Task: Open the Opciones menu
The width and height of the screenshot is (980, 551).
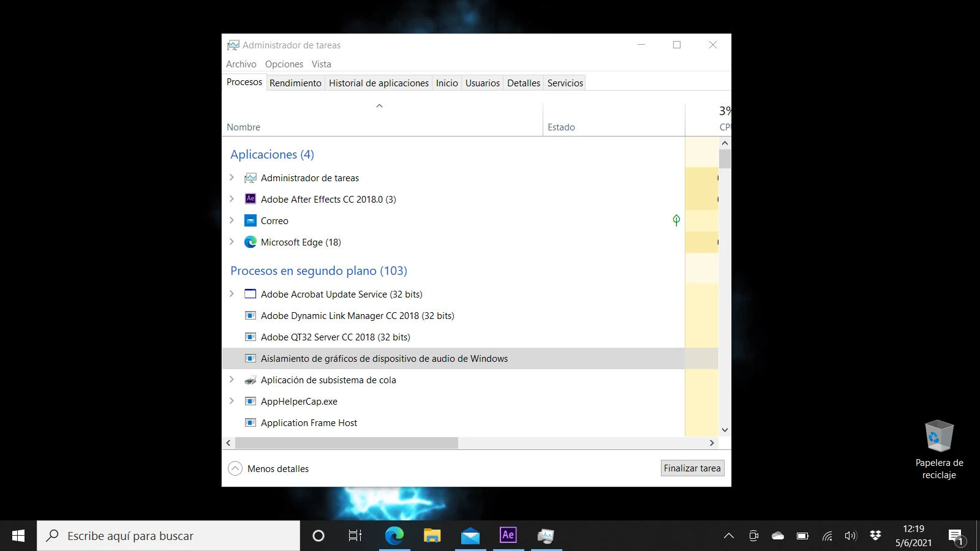Action: click(284, 64)
